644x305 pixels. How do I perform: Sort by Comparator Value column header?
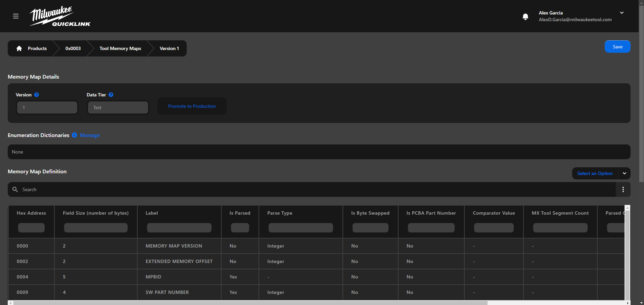(494, 213)
